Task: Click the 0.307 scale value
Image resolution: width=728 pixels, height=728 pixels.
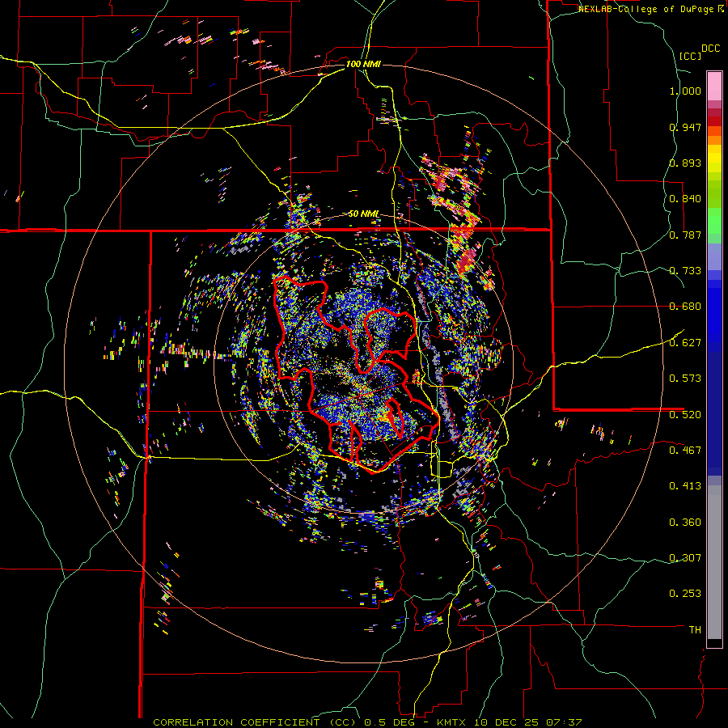Action: pyautogui.click(x=685, y=558)
